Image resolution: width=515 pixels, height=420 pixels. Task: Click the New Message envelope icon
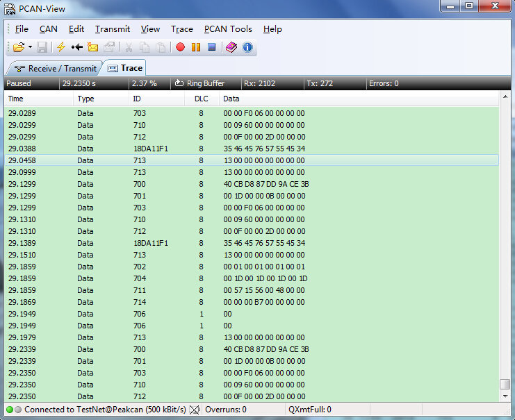[x=93, y=47]
